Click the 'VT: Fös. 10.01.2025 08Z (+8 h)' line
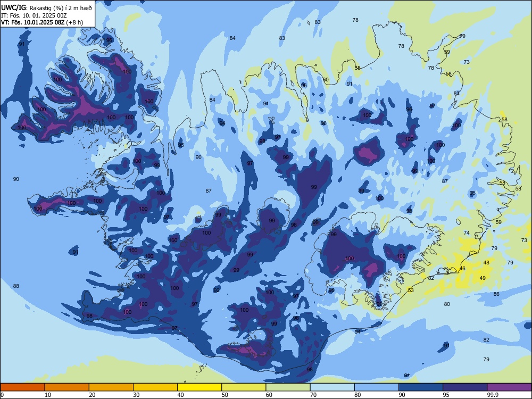532x399 pixels. (x=42, y=22)
